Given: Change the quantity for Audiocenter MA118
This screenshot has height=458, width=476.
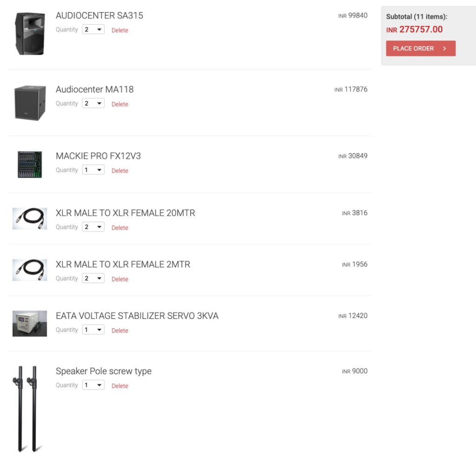Looking at the screenshot, I should tap(93, 103).
